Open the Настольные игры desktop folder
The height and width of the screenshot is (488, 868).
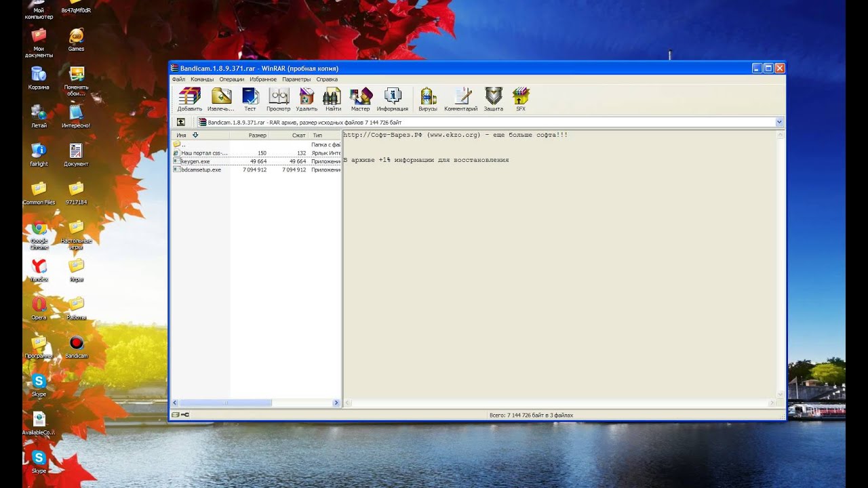click(76, 235)
